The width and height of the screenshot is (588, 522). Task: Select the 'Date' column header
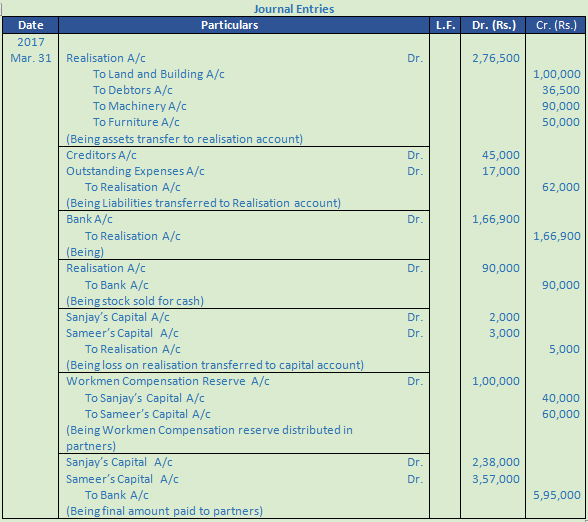(31, 25)
